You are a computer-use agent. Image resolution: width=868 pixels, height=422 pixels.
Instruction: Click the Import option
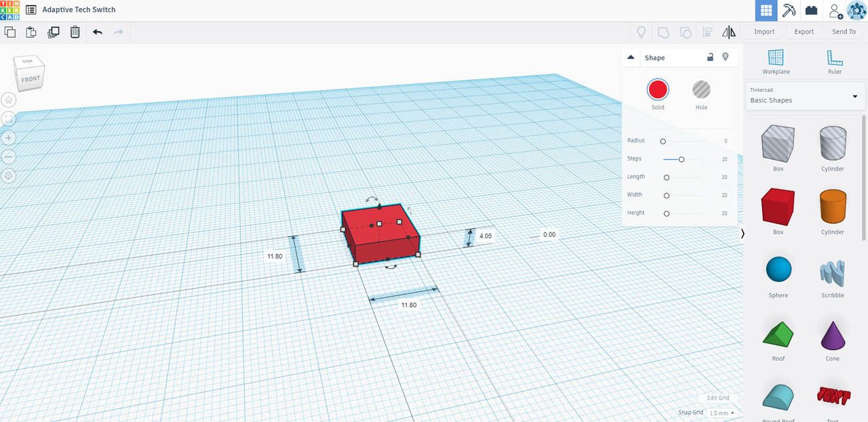(764, 31)
